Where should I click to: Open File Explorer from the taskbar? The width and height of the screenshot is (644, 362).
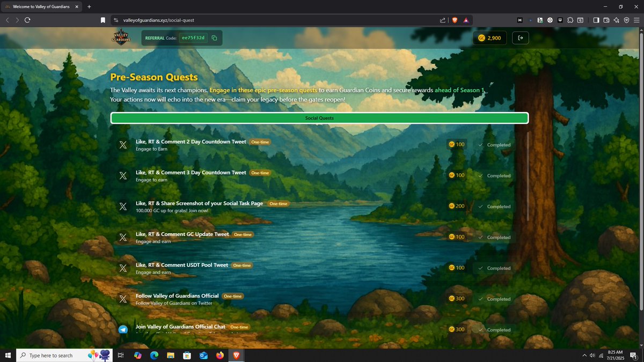point(170,355)
